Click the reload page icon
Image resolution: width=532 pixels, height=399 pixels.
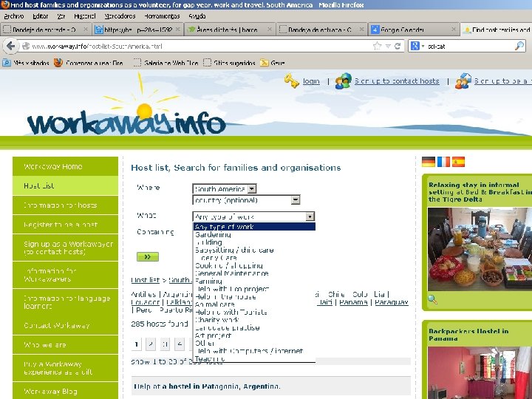(398, 46)
